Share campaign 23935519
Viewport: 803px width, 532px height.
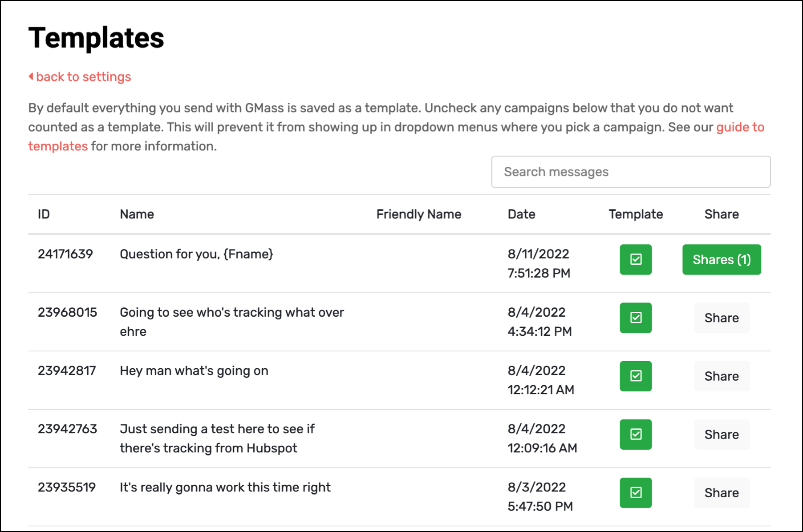point(722,492)
